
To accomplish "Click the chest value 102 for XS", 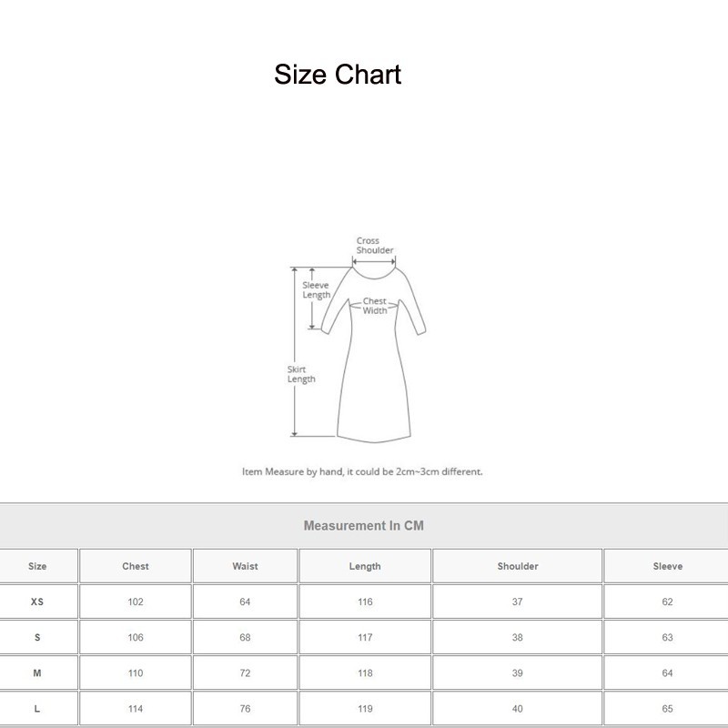I will pyautogui.click(x=133, y=602).
